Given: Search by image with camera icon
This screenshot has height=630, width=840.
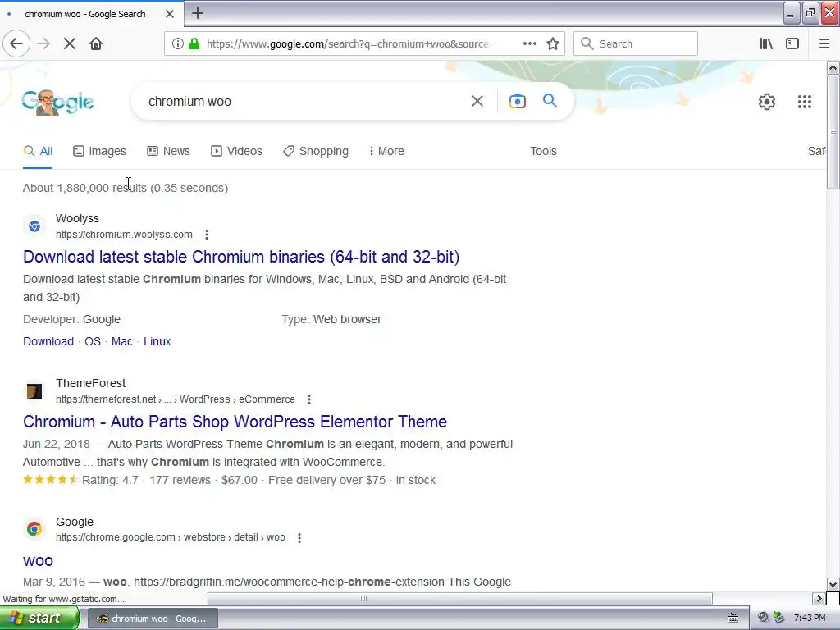Looking at the screenshot, I should coord(518,101).
